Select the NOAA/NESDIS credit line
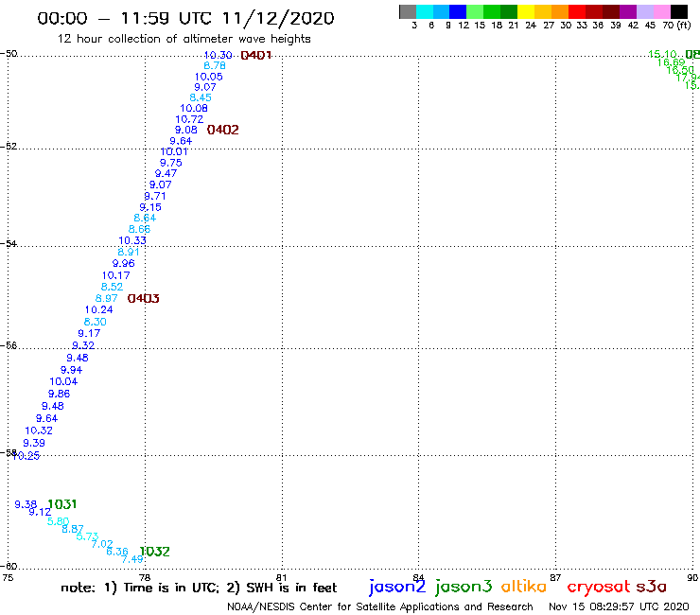The image size is (700, 615). point(380,607)
